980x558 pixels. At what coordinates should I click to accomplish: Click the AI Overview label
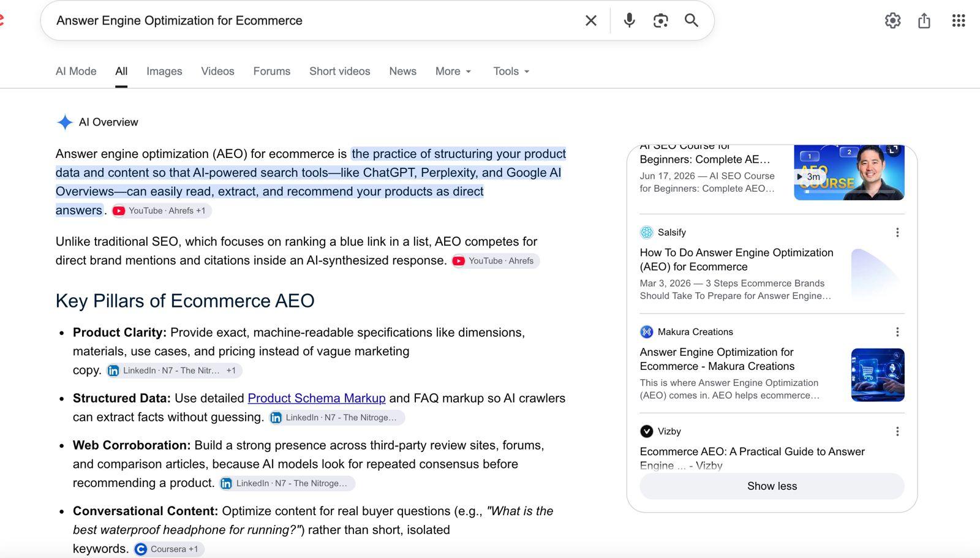pyautogui.click(x=108, y=122)
